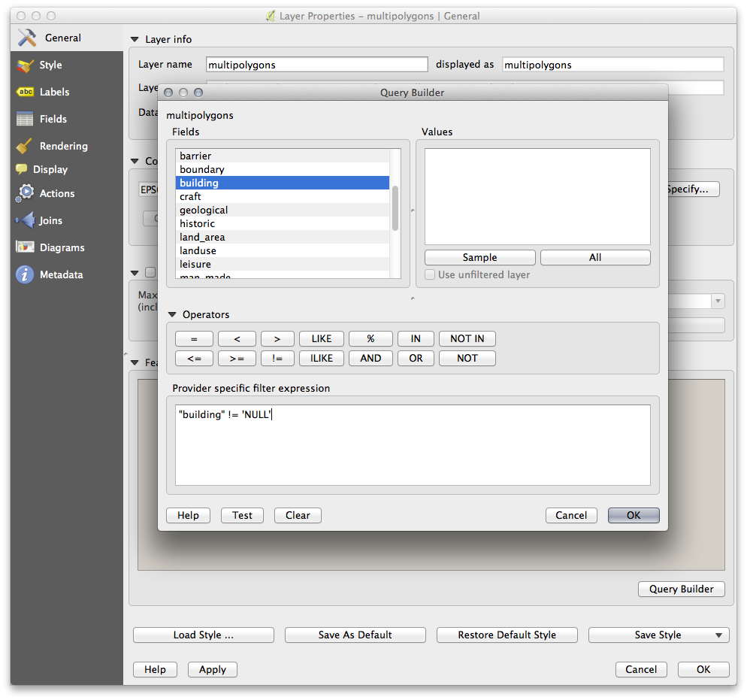Select the Joins arrow icon
The image size is (747, 700).
click(26, 220)
